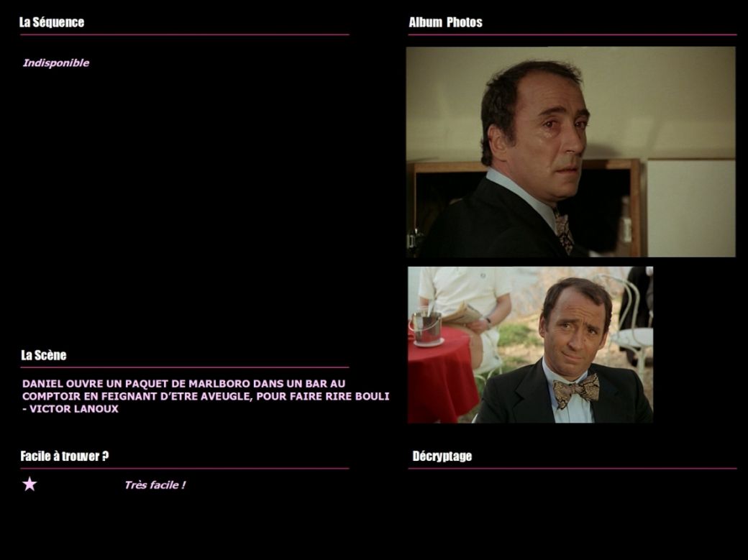Viewport: 748px width, 560px height.
Task: Click the La Séquence heading
Action: (52, 22)
